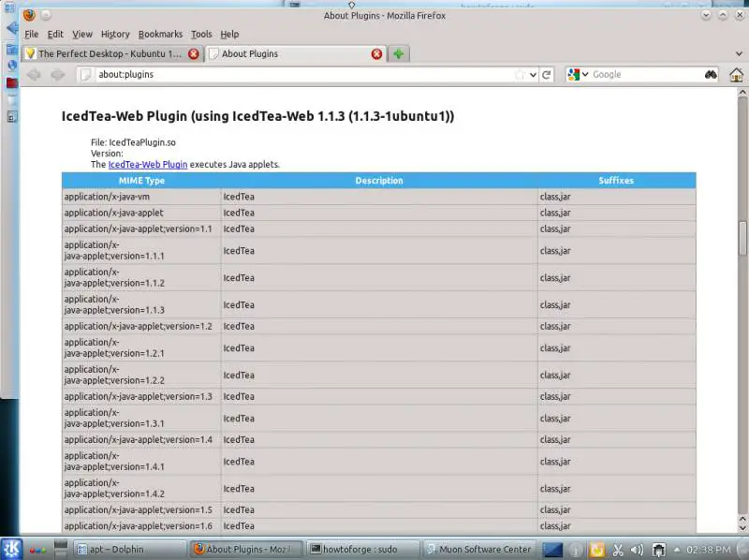Open the View menu
The width and height of the screenshot is (749, 560).
click(82, 35)
